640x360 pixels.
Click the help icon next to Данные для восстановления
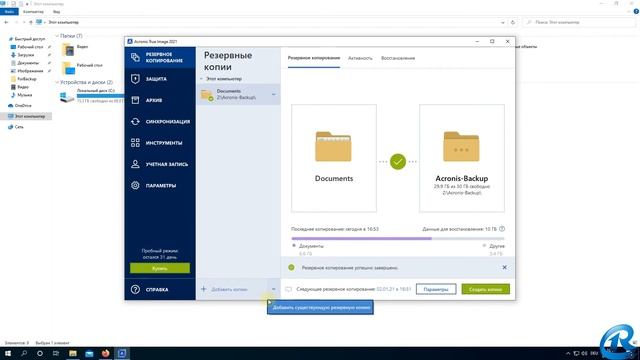pyautogui.click(x=502, y=229)
